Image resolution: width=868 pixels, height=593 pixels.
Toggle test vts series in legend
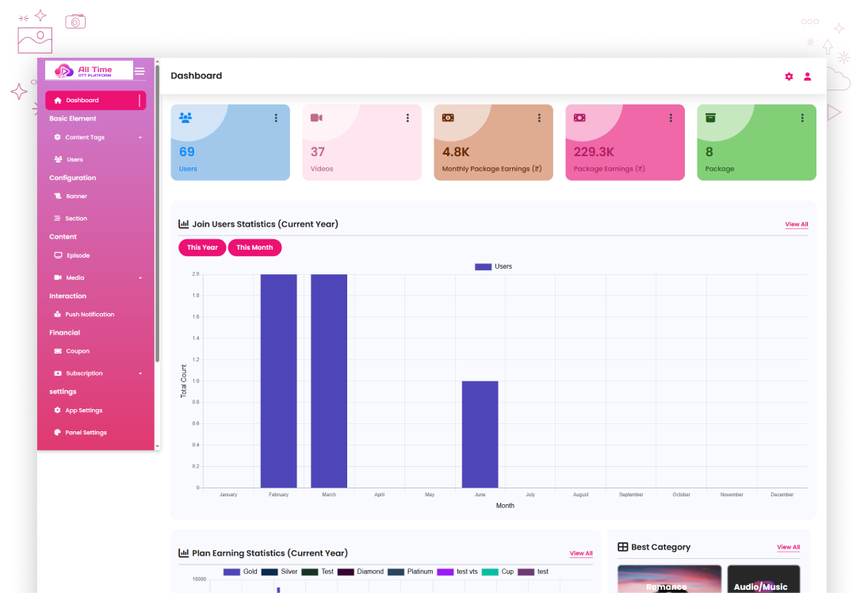click(457, 572)
